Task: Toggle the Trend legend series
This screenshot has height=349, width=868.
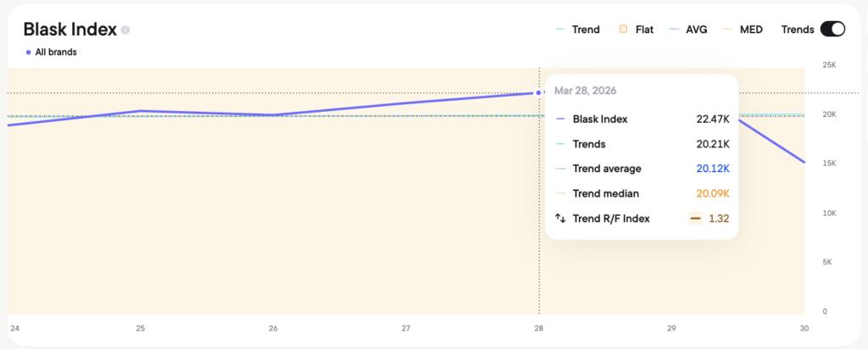Action: [576, 30]
